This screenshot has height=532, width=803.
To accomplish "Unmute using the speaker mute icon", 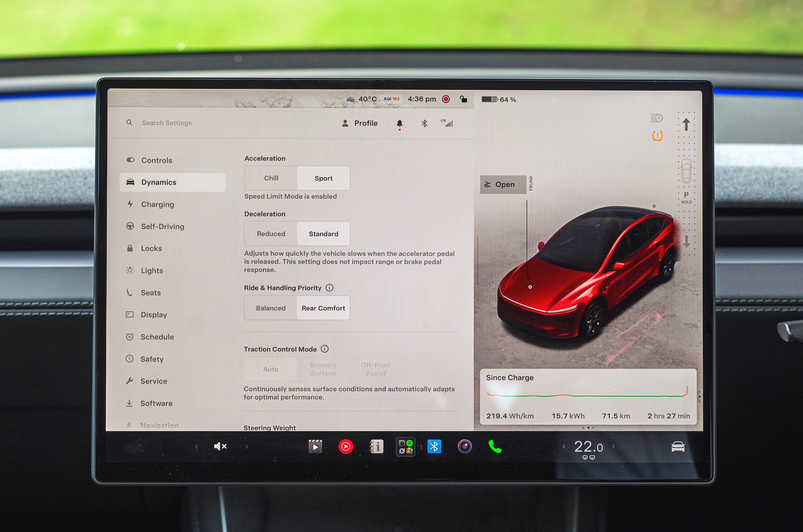I will click(x=220, y=447).
